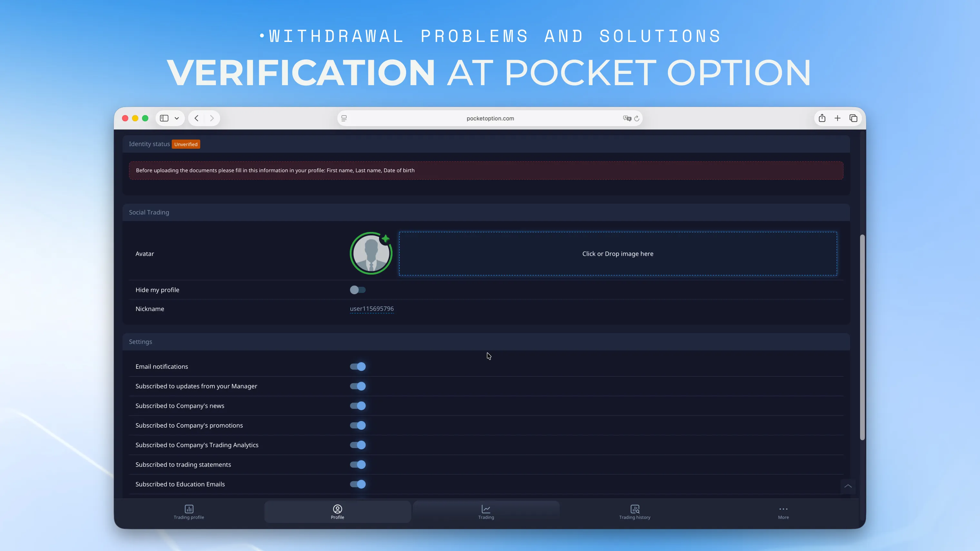Open a new tab with the plus icon
Image resolution: width=980 pixels, height=551 pixels.
click(838, 118)
